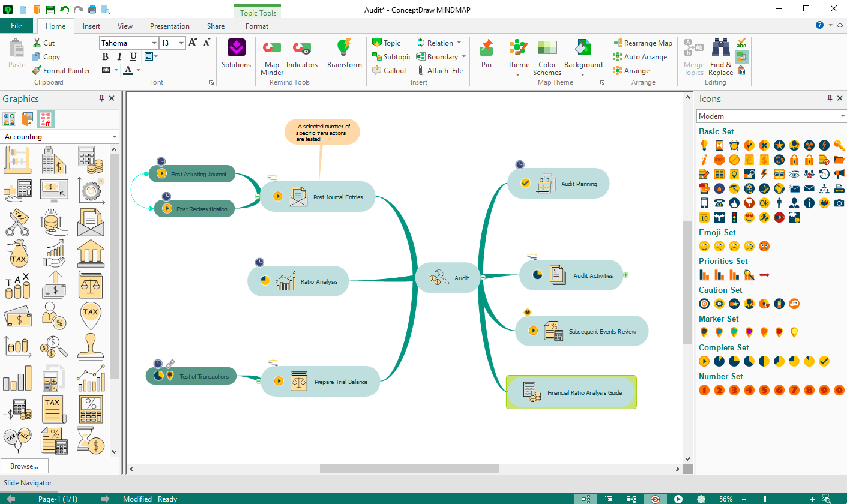The width and height of the screenshot is (847, 504).
Task: Switch to the View tab
Action: point(125,26)
